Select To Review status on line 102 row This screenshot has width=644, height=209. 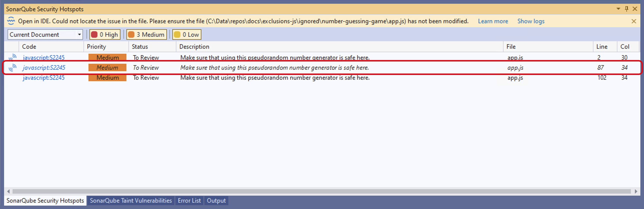(x=146, y=77)
